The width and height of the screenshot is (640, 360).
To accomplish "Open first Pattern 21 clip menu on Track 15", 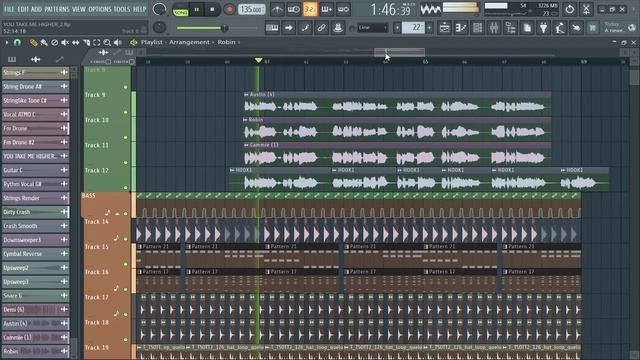I will (x=140, y=247).
